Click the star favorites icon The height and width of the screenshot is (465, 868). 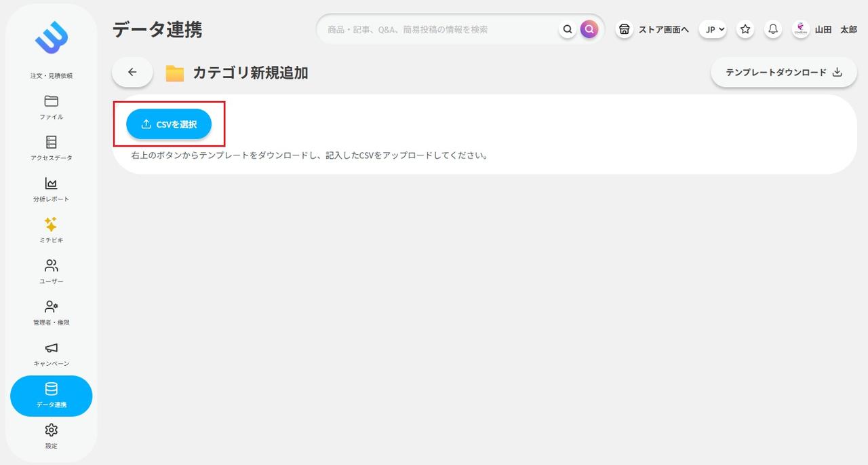745,29
